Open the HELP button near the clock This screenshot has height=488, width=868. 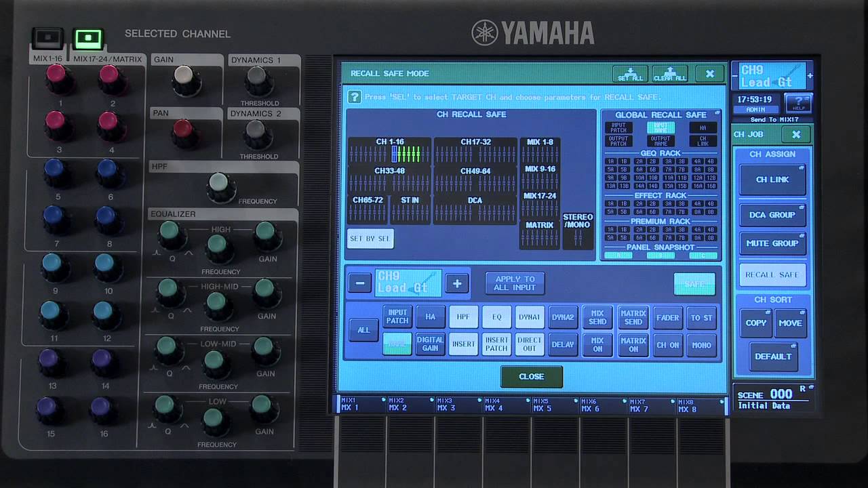point(798,104)
